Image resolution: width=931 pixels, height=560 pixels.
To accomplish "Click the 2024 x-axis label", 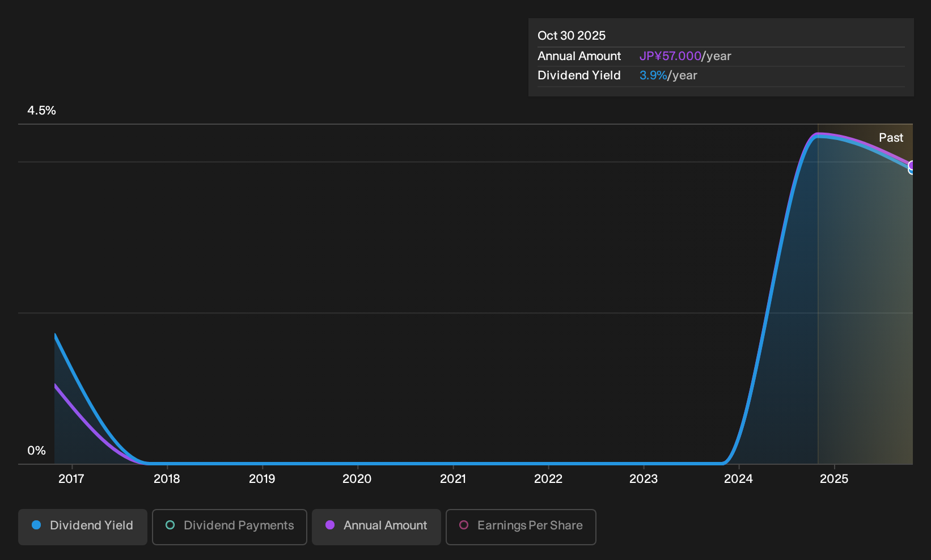I will (x=739, y=479).
